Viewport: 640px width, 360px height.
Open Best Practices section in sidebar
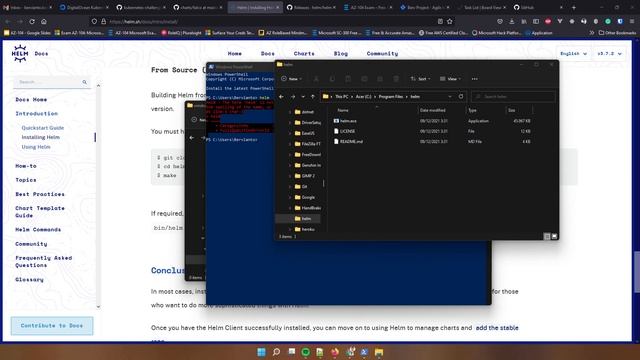(x=40, y=194)
